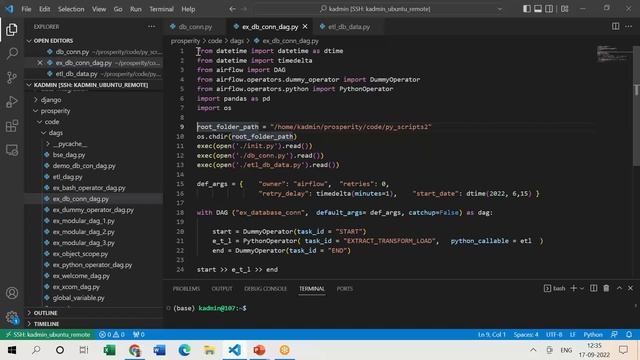The image size is (640, 360).
Task: Collapse the dags folder
Action: click(56, 133)
